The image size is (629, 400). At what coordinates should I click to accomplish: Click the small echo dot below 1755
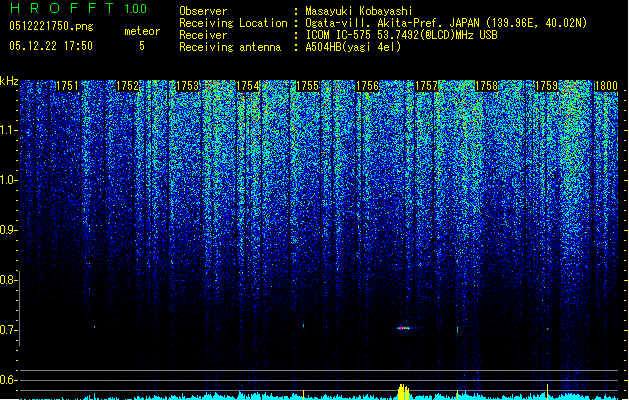coord(303,325)
